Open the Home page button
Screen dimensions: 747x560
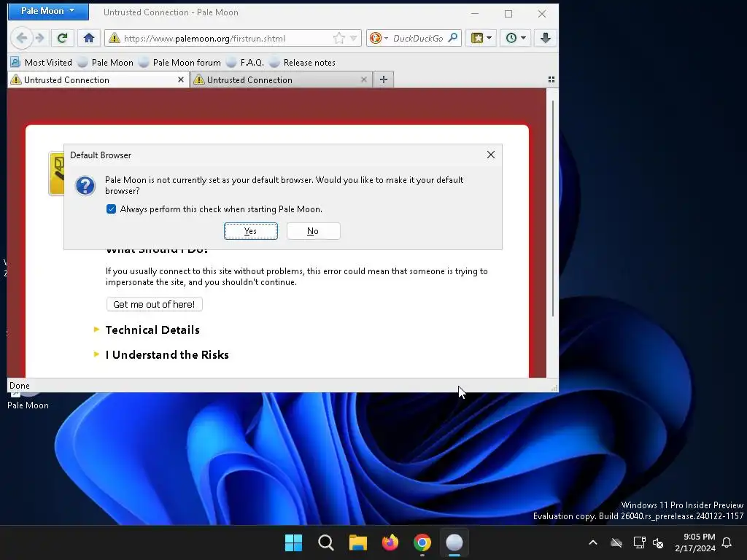(88, 38)
